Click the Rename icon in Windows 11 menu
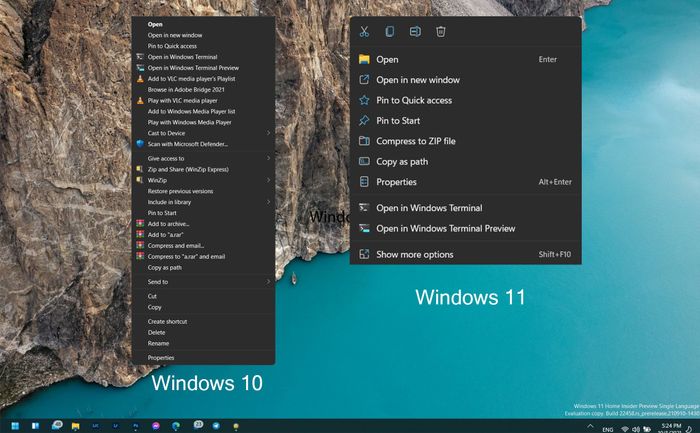This screenshot has width=700, height=433. pos(415,32)
